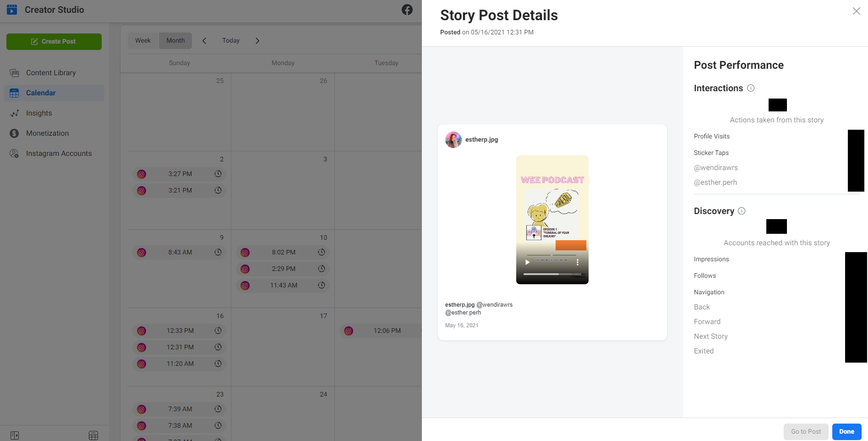Viewport: 868px width, 441px height.
Task: Click the Instagram Accounts sidebar icon
Action: [15, 154]
